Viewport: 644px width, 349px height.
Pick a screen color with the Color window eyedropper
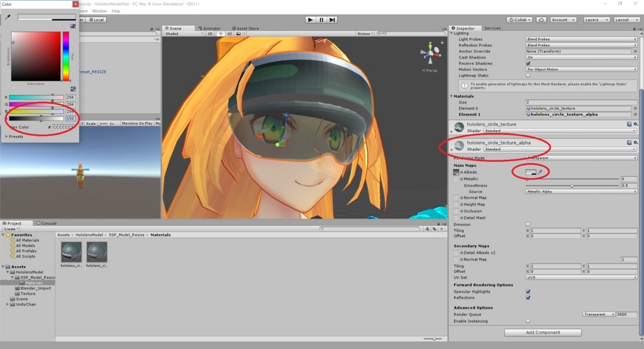(x=8, y=17)
